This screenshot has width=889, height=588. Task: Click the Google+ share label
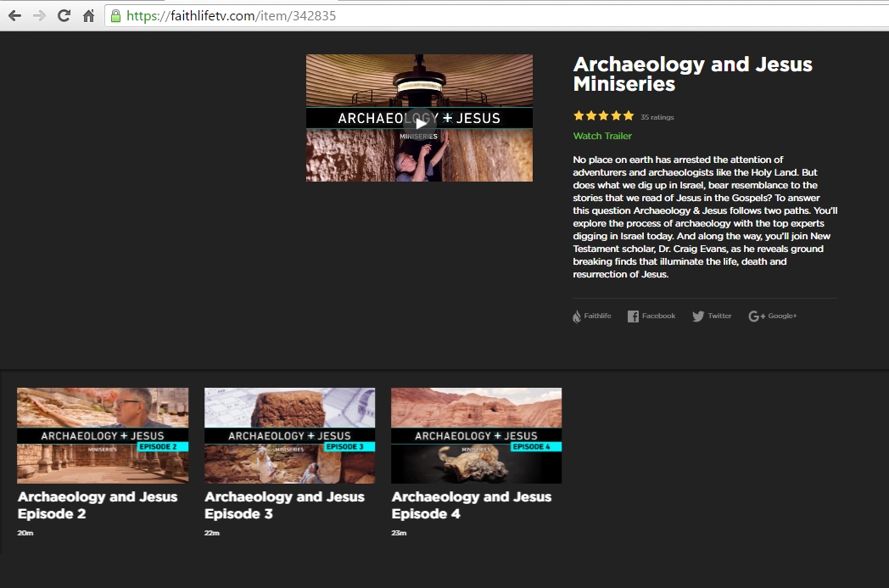782,316
